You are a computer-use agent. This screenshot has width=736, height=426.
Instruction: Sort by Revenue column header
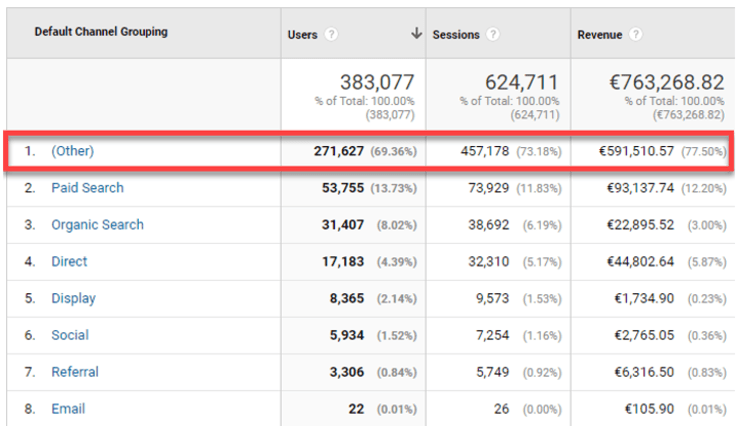(x=599, y=35)
